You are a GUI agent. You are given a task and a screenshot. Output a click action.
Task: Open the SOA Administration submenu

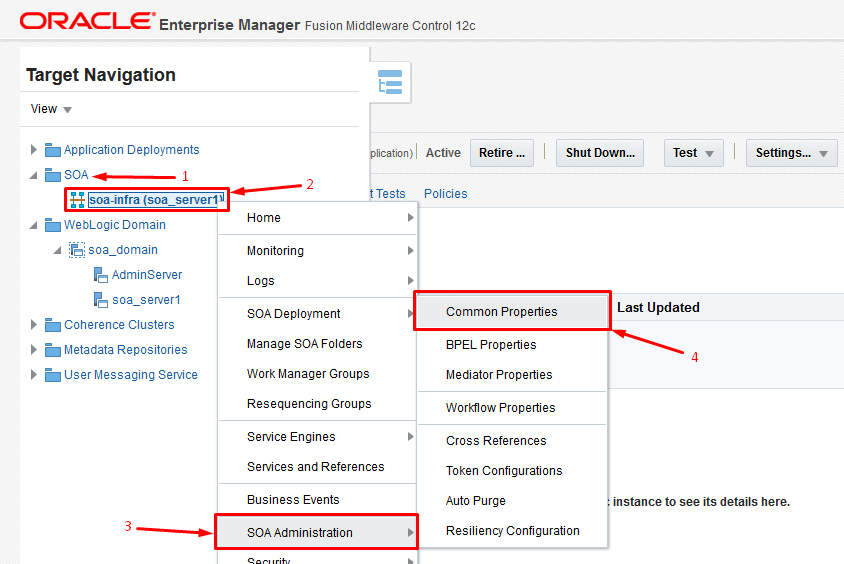[x=318, y=533]
